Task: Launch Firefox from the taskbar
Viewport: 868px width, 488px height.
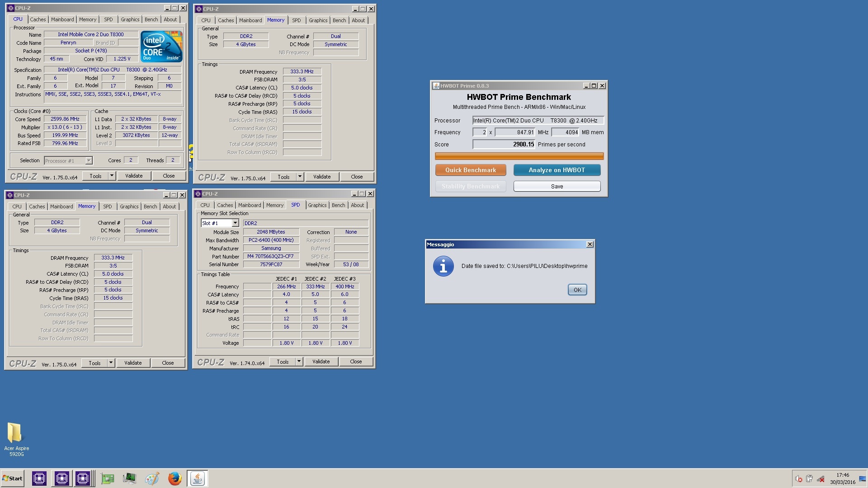Action: [175, 478]
